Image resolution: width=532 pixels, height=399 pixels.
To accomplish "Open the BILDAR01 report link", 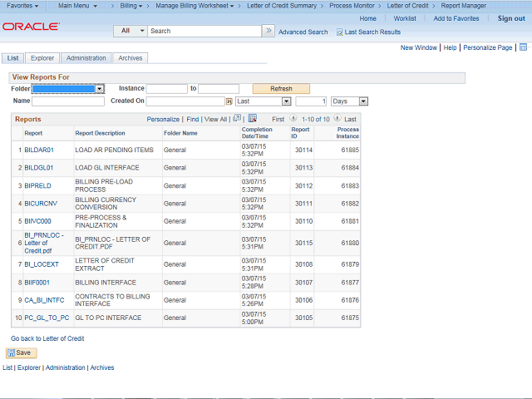I will coord(39,150).
